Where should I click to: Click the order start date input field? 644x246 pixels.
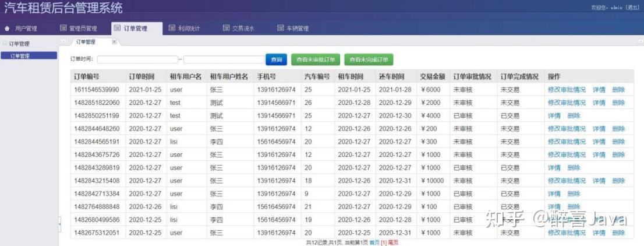[x=137, y=59]
